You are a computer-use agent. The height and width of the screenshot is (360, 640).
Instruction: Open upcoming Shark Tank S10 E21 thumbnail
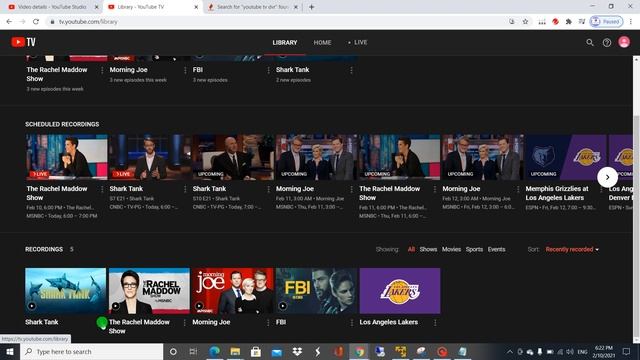point(233,157)
